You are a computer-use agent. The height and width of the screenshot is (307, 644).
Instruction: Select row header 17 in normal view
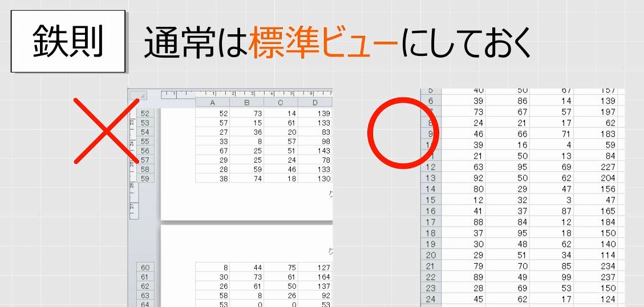coord(431,222)
